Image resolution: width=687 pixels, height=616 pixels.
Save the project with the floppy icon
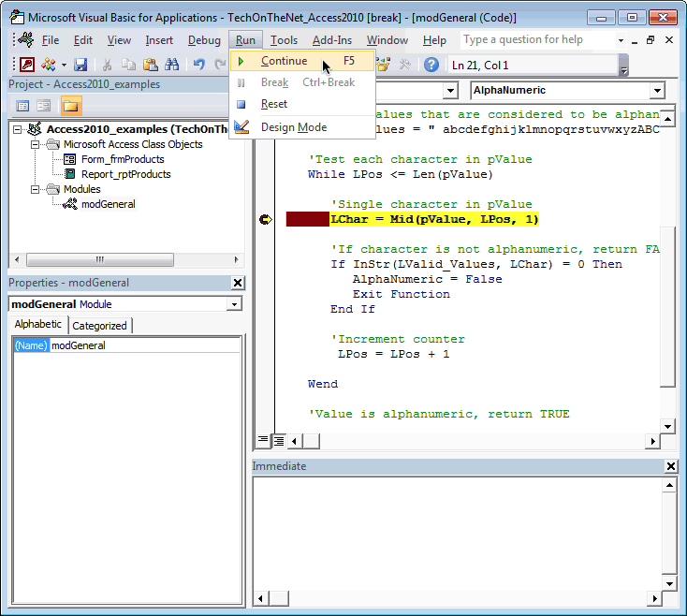tap(80, 65)
